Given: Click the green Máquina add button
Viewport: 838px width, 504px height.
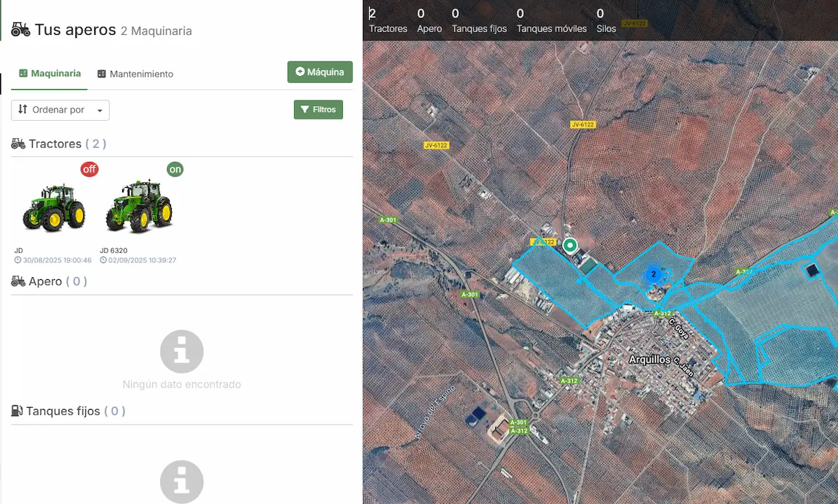Looking at the screenshot, I should [320, 72].
